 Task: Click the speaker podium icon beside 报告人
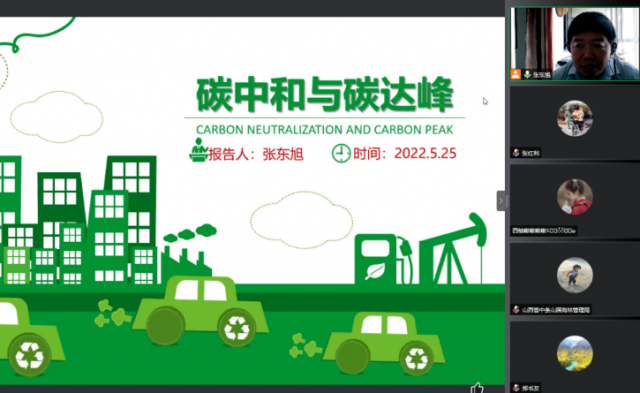point(199,150)
